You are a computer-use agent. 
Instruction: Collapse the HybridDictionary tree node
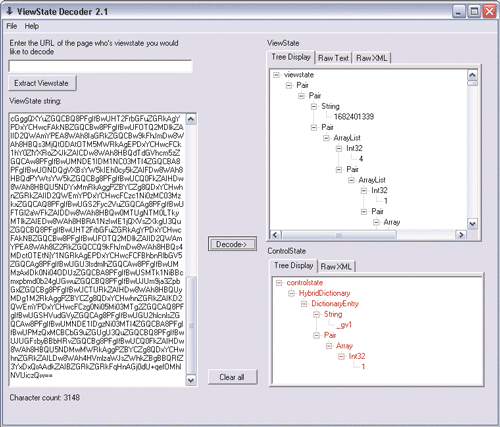[x=292, y=293]
